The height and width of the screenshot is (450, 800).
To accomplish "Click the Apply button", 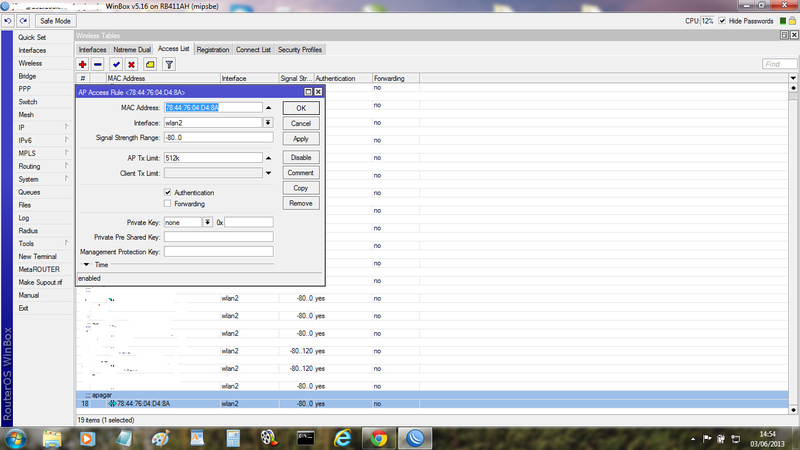I will click(301, 139).
